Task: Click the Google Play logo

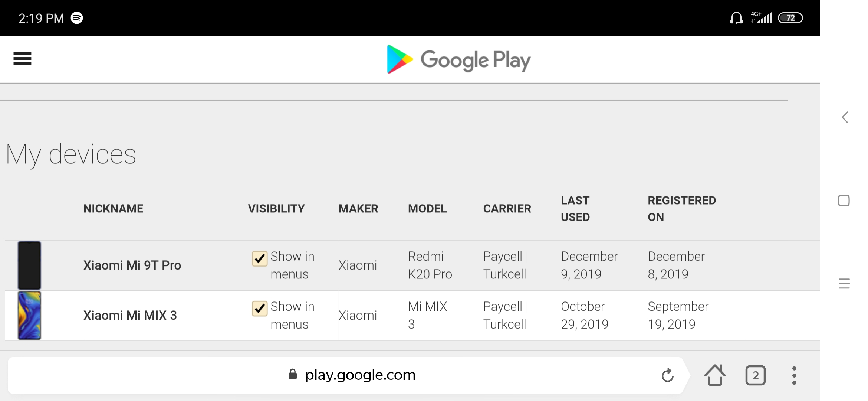Action: pos(458,59)
